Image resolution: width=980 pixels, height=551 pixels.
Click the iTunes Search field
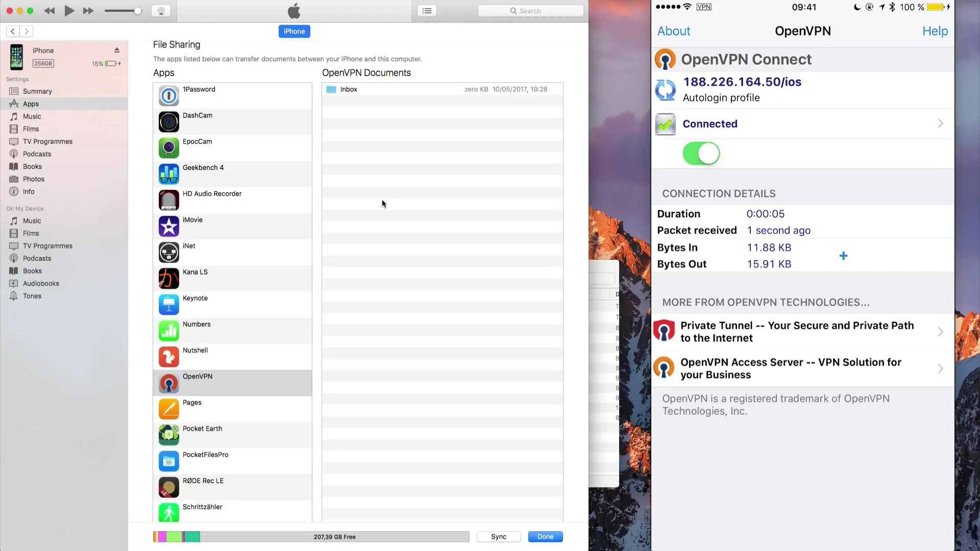[x=530, y=11]
